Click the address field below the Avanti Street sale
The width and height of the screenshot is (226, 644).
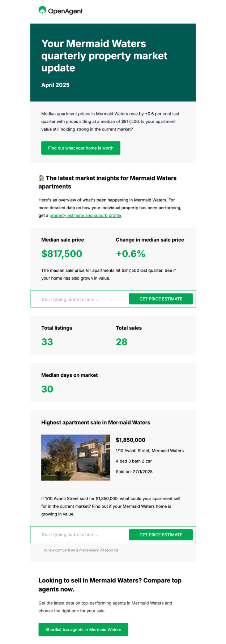80,535
